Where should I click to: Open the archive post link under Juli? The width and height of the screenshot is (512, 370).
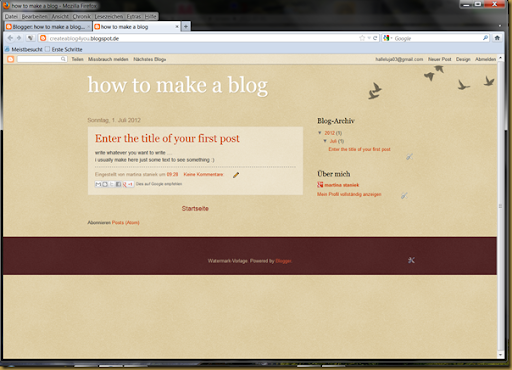coord(359,149)
